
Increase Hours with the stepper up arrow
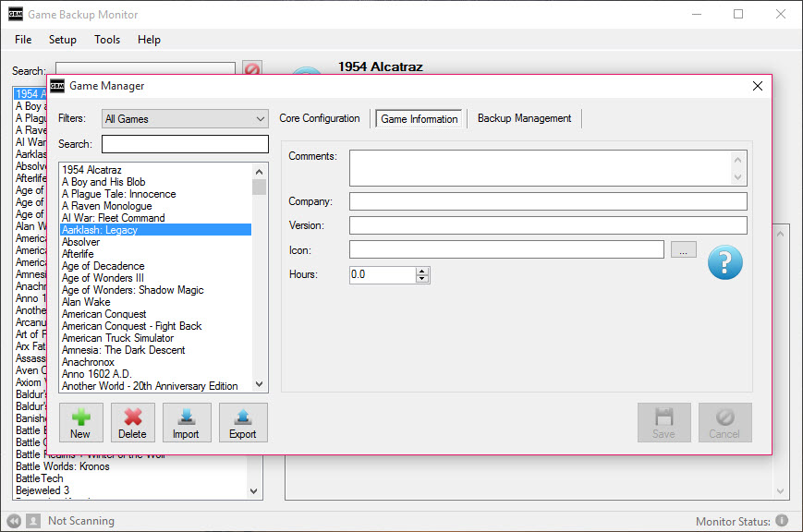tap(422, 271)
